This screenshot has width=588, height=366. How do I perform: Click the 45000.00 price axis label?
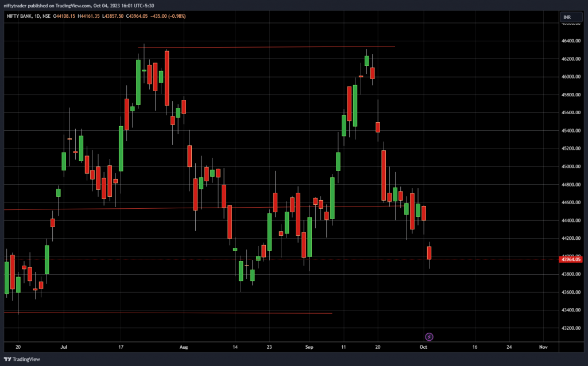tap(571, 166)
